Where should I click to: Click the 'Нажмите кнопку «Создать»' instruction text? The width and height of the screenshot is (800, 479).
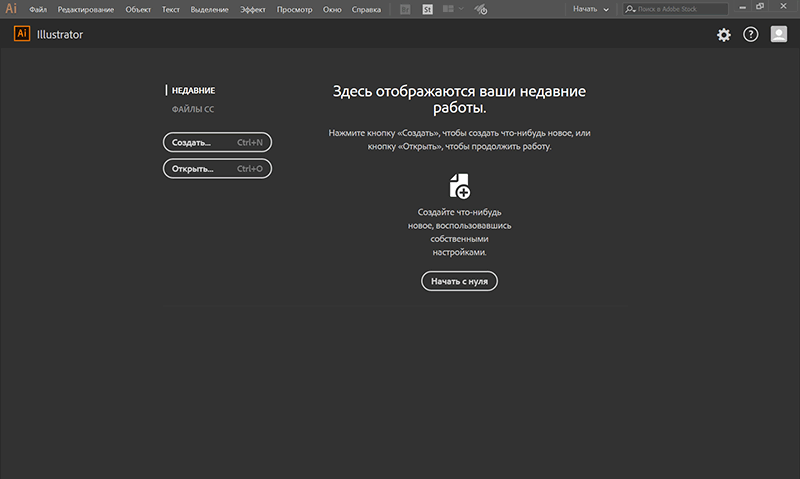459,139
